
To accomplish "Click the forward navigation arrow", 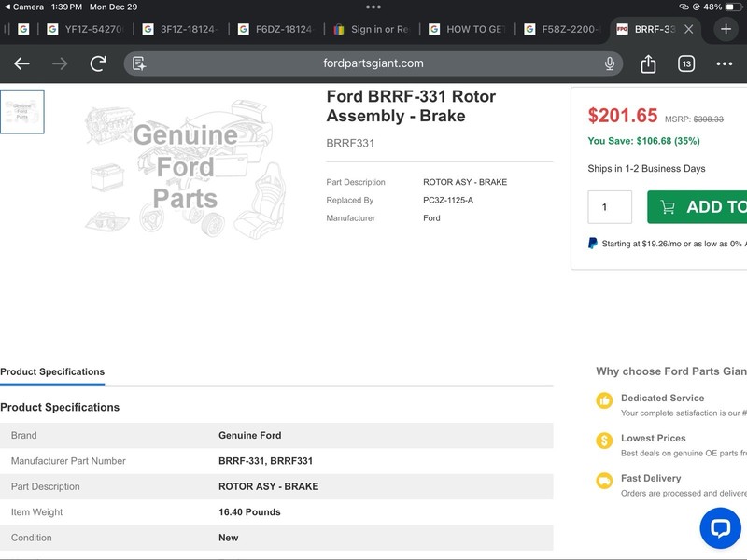I will tap(60, 63).
